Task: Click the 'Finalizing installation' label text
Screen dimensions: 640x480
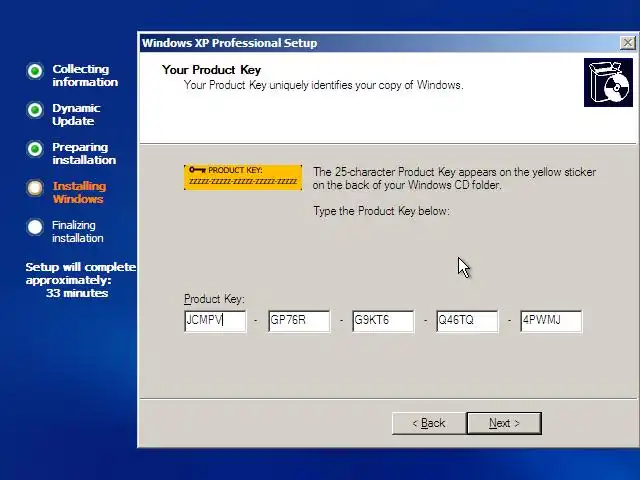Action: point(78,231)
